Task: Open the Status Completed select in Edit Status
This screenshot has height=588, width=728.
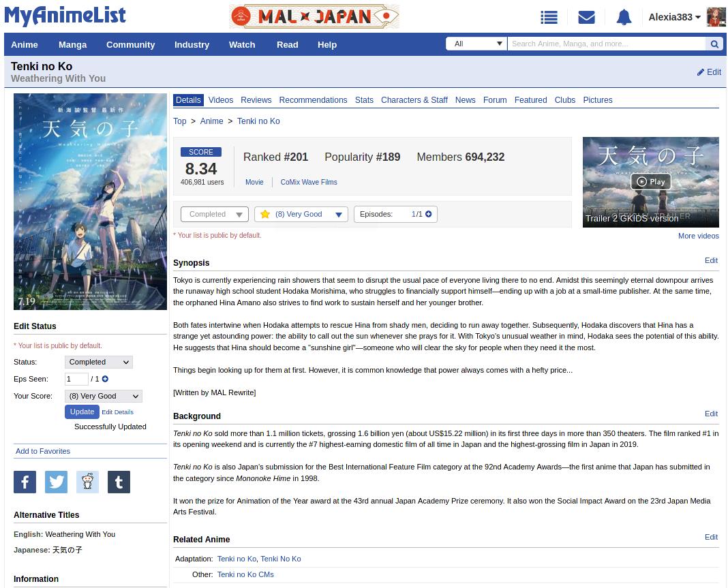Action: coord(98,362)
